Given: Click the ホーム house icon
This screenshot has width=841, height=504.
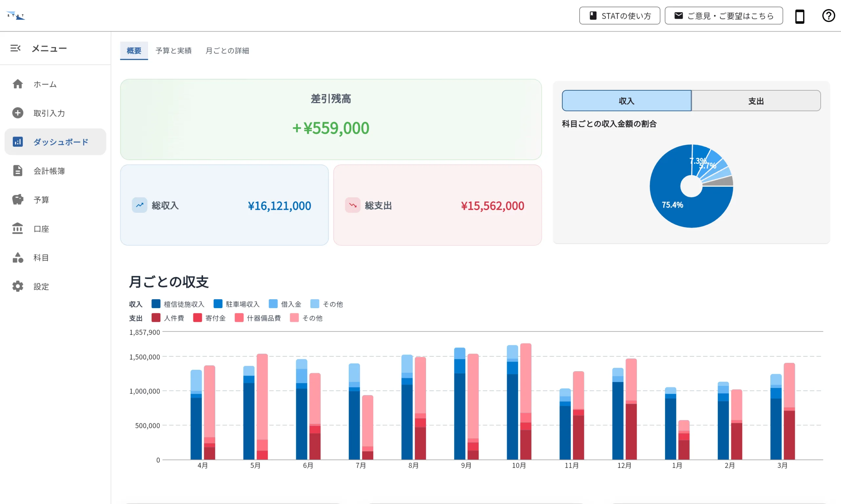Looking at the screenshot, I should click(18, 84).
